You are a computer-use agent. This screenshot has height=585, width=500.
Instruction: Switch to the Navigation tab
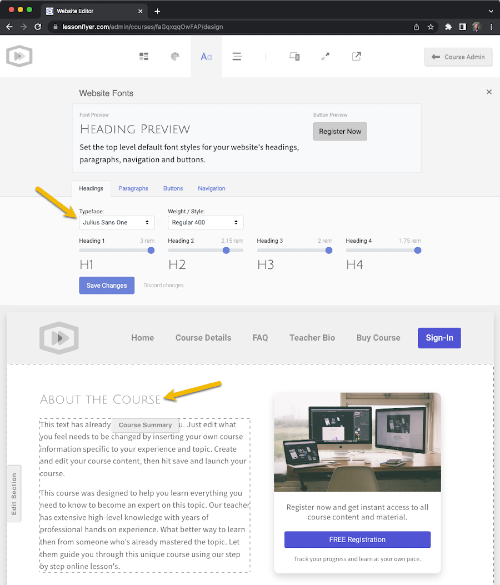pos(211,188)
